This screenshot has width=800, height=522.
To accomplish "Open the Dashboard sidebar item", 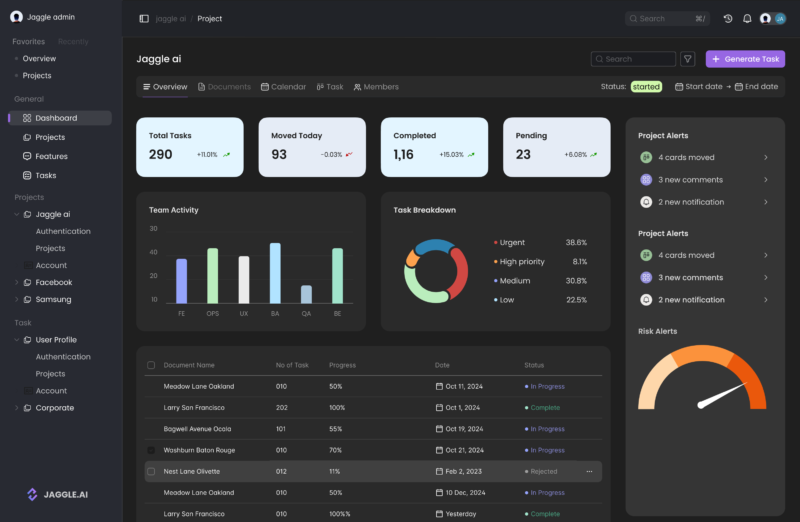I will pyautogui.click(x=60, y=118).
